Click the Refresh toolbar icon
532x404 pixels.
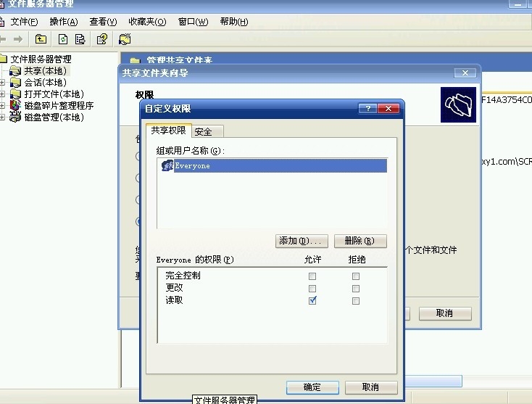(63, 39)
